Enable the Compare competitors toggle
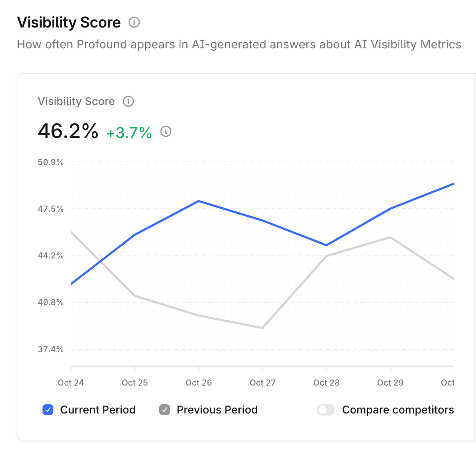Image resolution: width=476 pixels, height=456 pixels. 326,410
